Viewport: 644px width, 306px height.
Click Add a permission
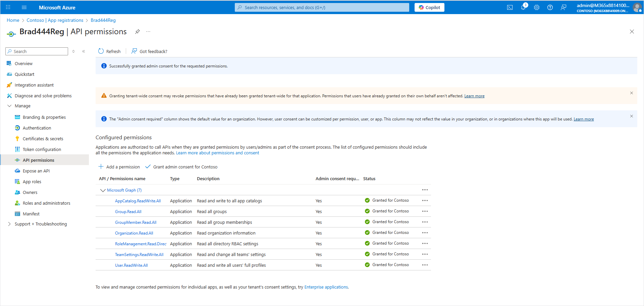coord(119,167)
